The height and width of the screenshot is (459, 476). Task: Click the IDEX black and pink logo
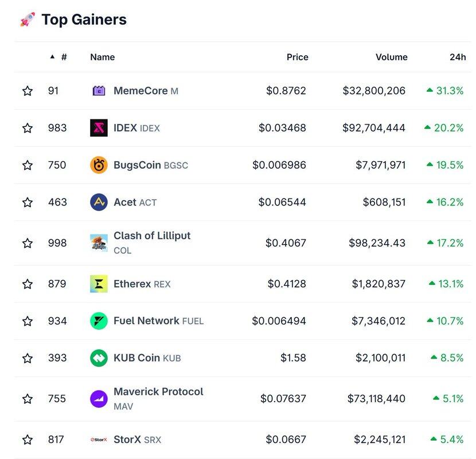pyautogui.click(x=99, y=127)
